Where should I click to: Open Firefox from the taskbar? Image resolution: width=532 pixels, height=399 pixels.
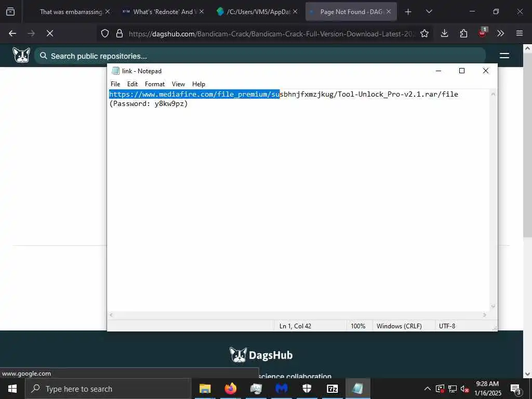(230, 389)
